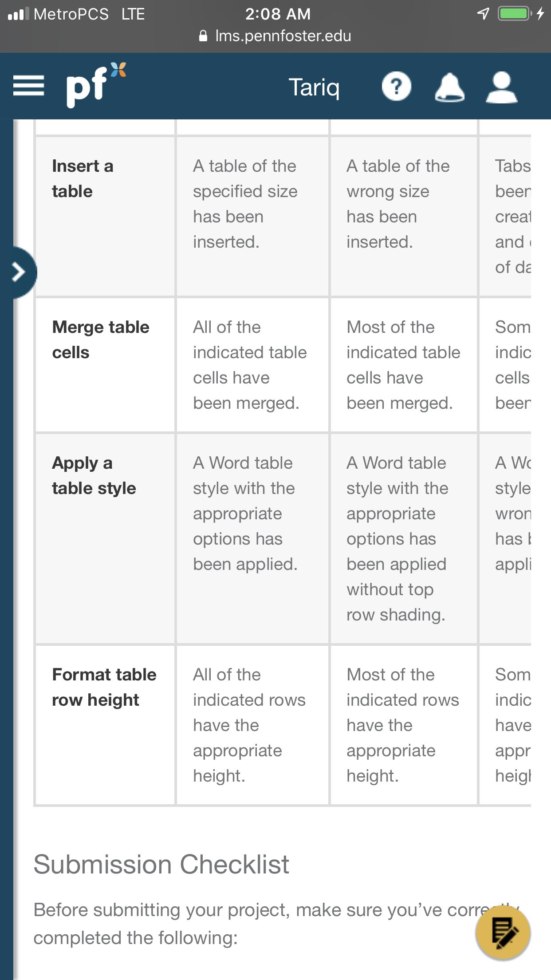
Task: Tap the Penn Foster pf logo
Action: pos(96,85)
